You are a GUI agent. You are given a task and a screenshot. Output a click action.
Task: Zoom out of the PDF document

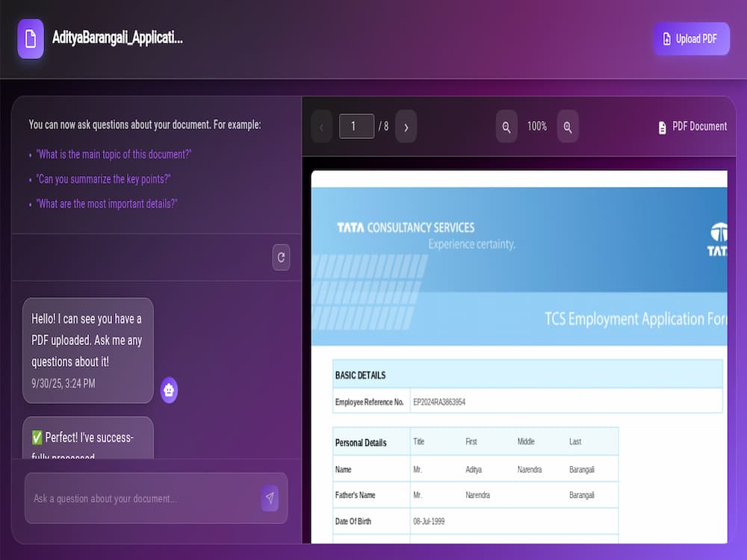click(x=506, y=127)
